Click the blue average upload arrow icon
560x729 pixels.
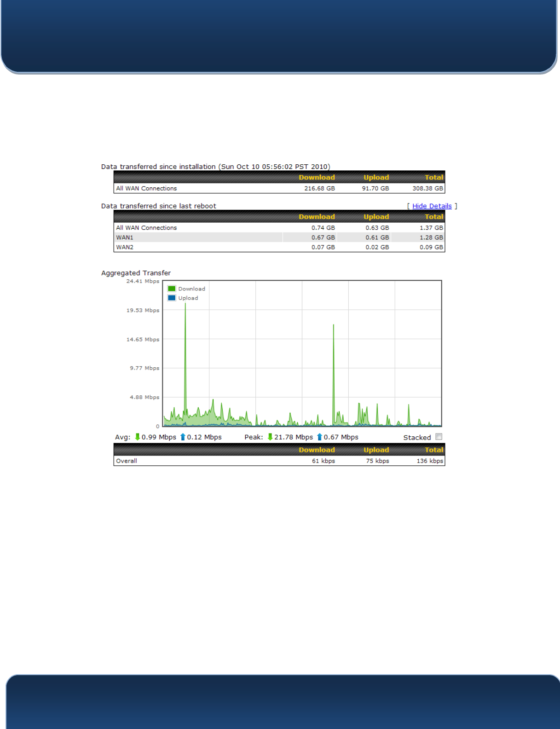pyautogui.click(x=183, y=437)
